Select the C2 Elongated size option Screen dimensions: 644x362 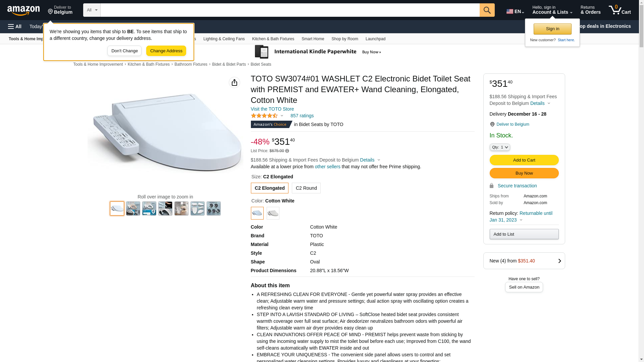click(269, 188)
